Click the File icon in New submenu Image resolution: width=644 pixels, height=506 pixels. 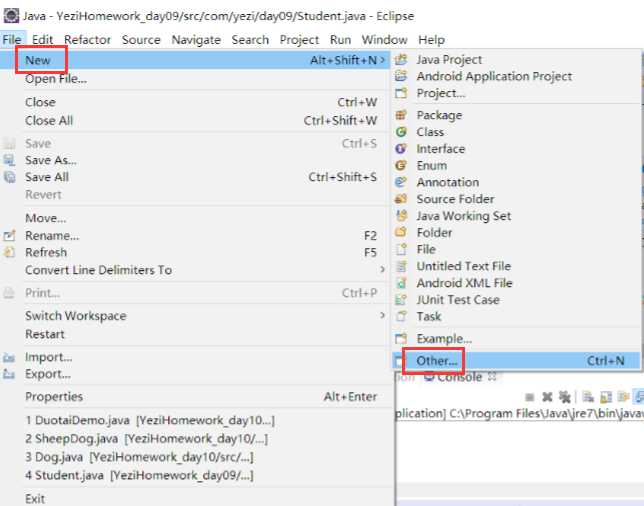pos(401,249)
